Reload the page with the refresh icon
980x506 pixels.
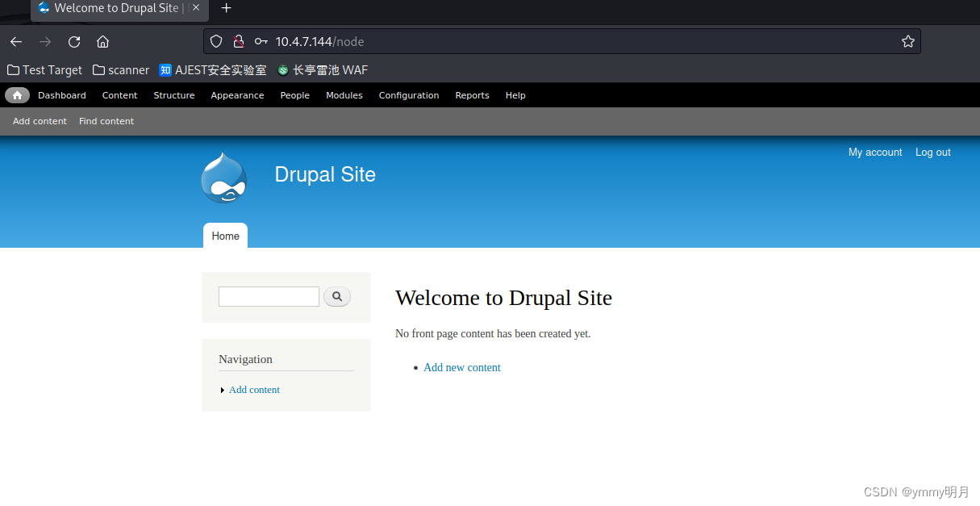(x=74, y=41)
